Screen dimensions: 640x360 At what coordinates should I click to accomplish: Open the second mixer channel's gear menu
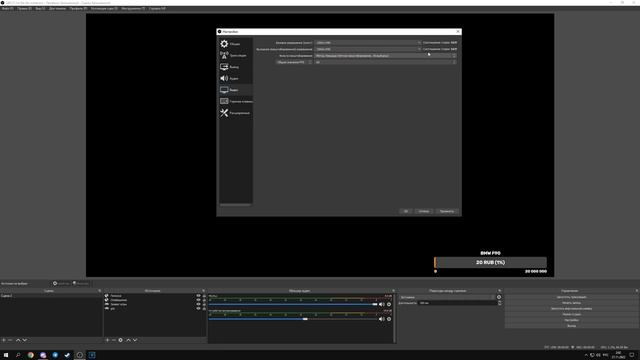click(389, 319)
